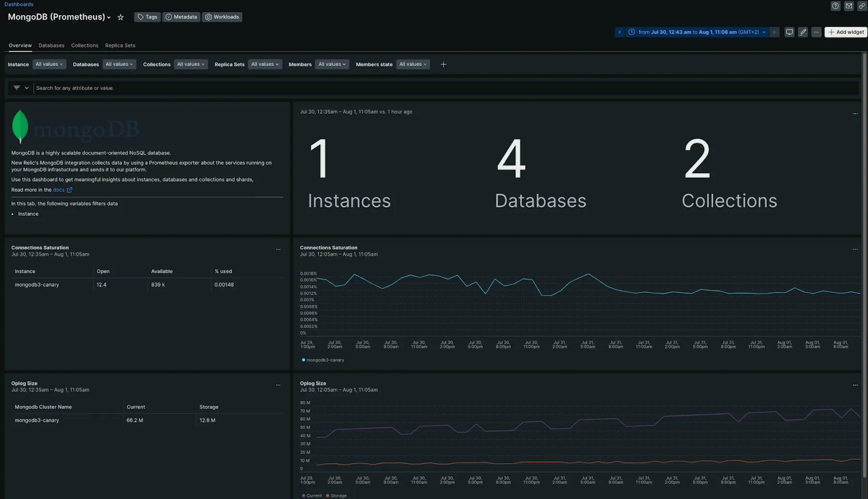
Task: Open the help question mark icon
Action: (x=835, y=6)
